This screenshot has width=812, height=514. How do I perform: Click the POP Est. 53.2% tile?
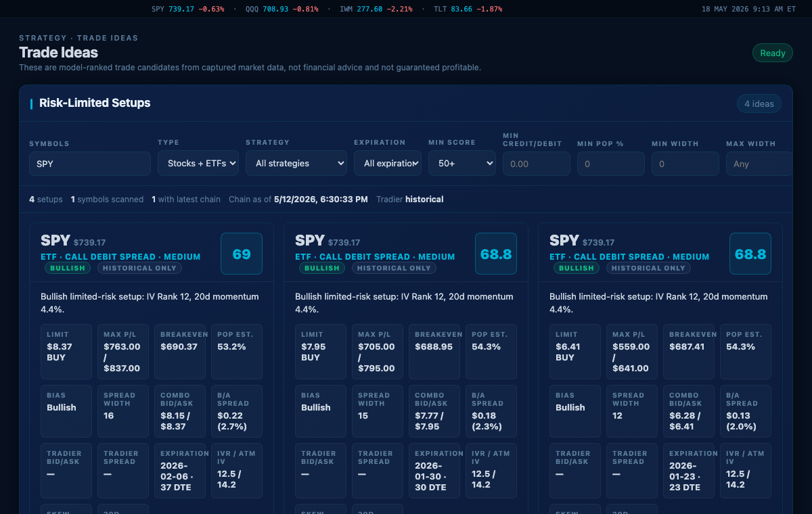(237, 352)
